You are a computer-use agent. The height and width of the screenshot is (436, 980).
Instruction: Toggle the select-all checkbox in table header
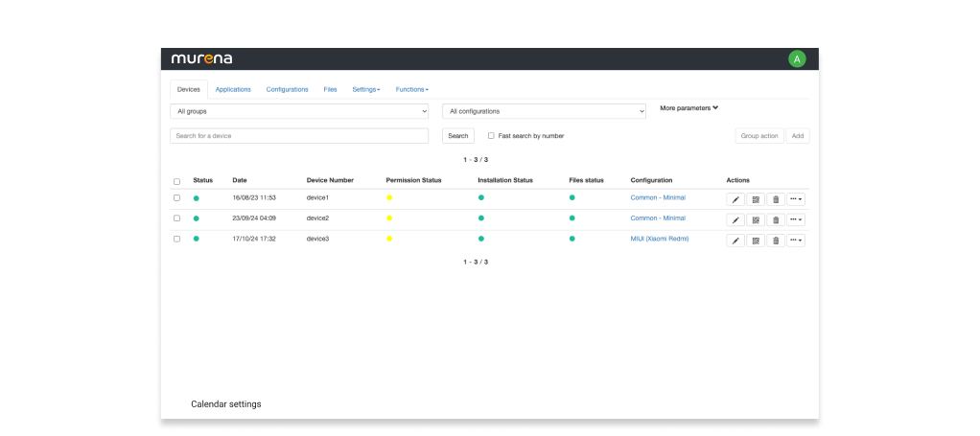(x=176, y=181)
